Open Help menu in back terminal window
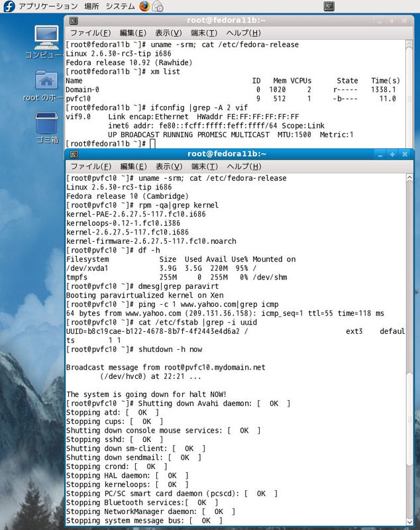 pos(243,32)
